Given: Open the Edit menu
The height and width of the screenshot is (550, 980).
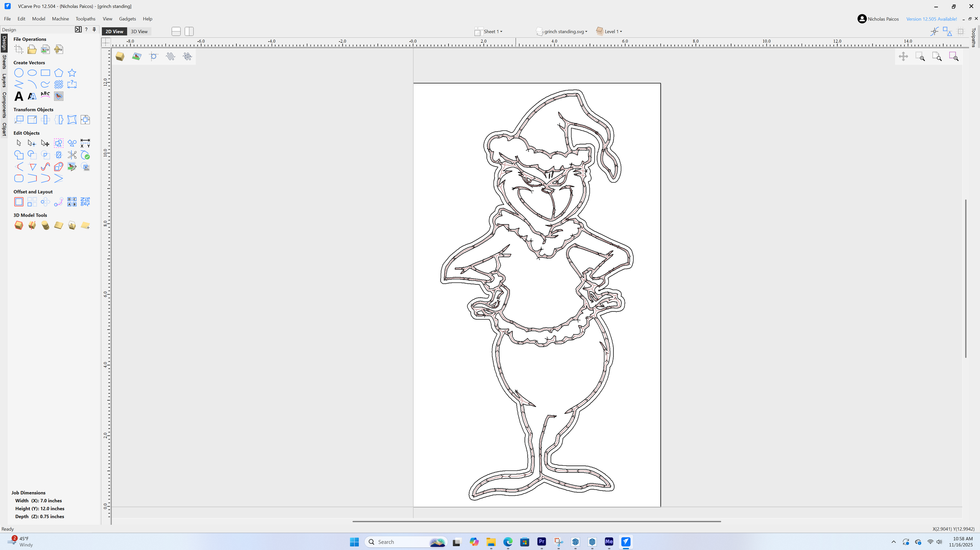Looking at the screenshot, I should coord(21,19).
